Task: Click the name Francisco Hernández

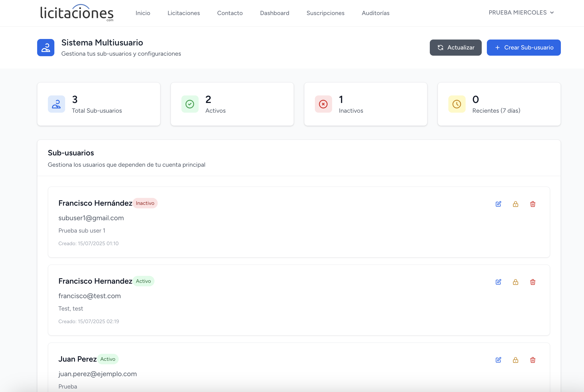Action: 95,203
